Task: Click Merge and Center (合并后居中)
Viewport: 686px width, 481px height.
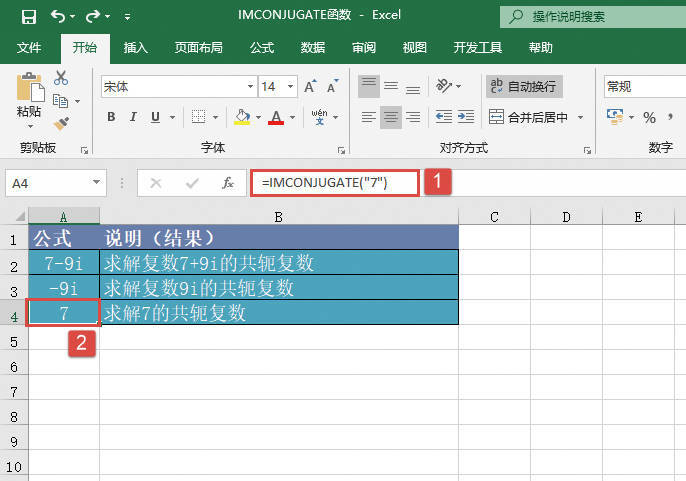Action: click(x=528, y=117)
